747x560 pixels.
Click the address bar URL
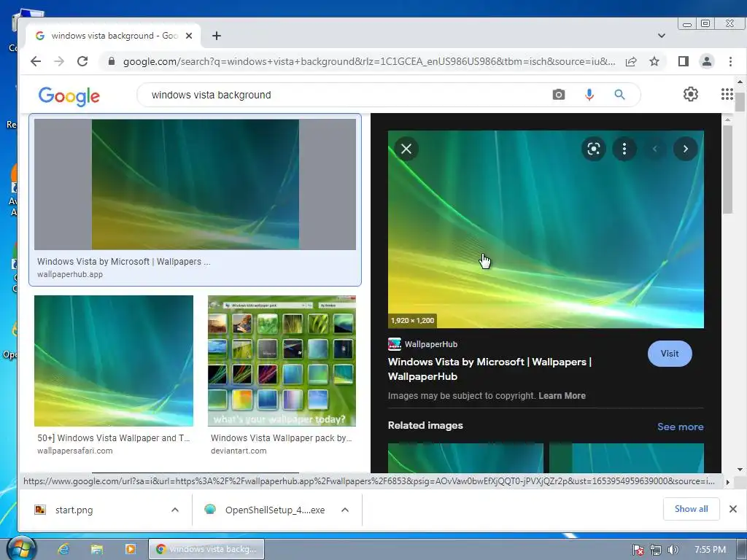369,61
